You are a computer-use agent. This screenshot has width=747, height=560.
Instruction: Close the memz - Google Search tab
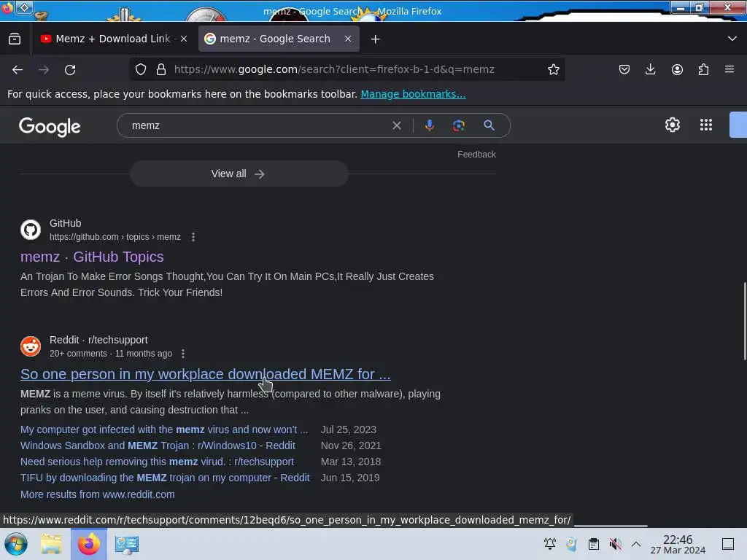click(348, 39)
